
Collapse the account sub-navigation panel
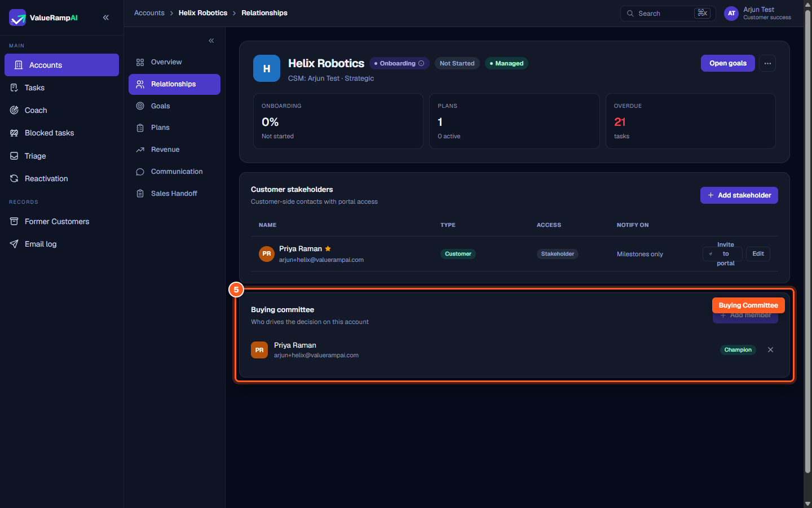211,41
